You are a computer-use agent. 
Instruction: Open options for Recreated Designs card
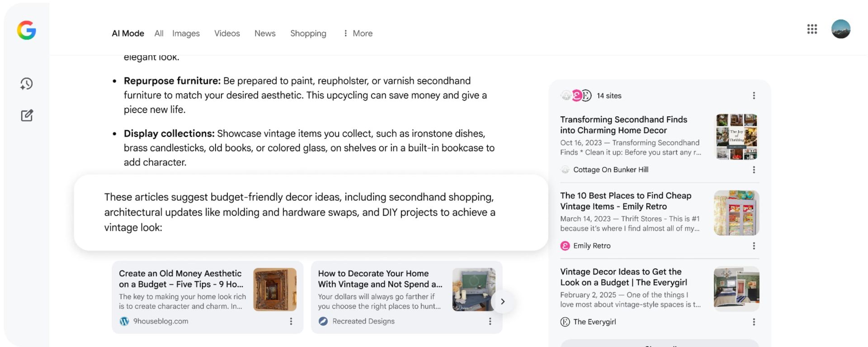tap(490, 321)
